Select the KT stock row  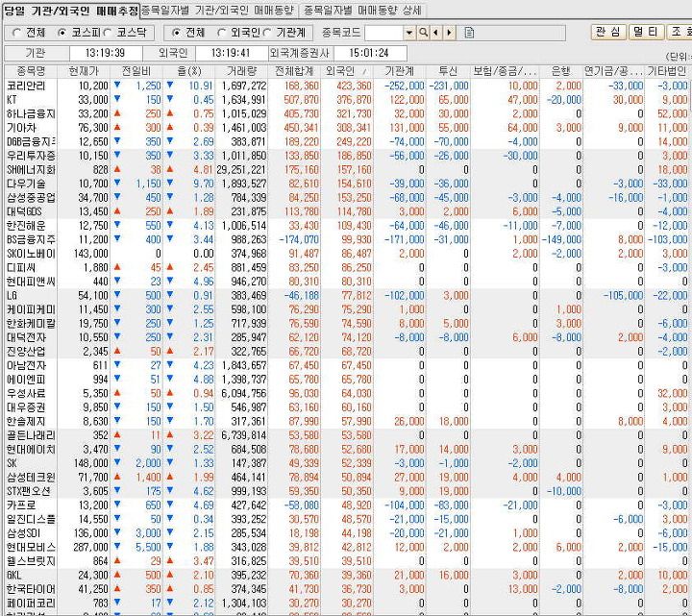tap(346, 100)
